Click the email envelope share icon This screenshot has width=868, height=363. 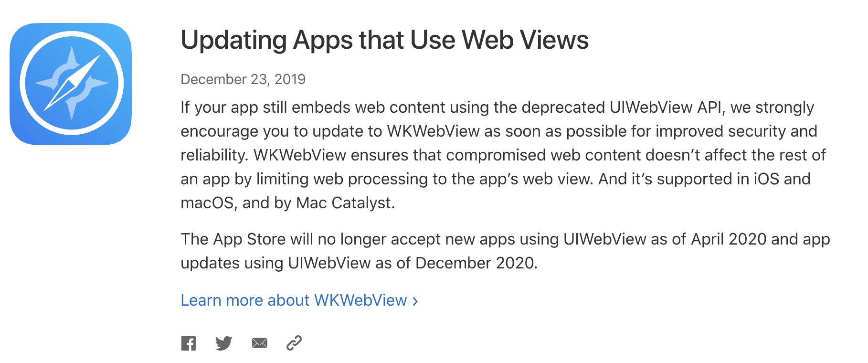[259, 343]
